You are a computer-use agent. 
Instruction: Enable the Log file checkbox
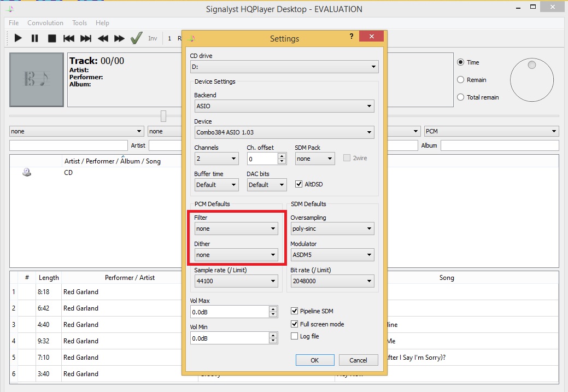tap(294, 336)
